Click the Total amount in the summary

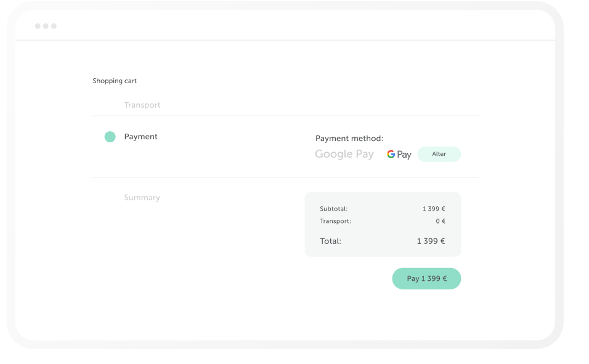tap(432, 241)
